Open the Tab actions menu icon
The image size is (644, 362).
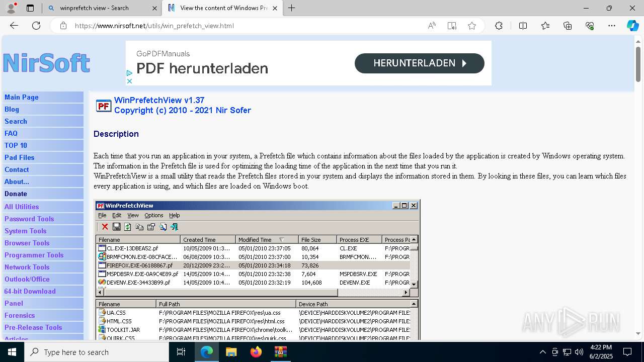coord(30,8)
